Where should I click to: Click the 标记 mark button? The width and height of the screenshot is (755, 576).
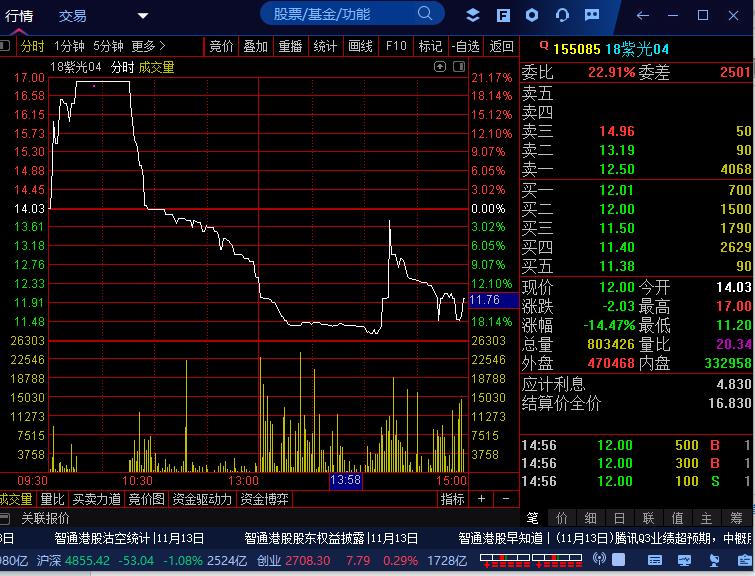[430, 46]
